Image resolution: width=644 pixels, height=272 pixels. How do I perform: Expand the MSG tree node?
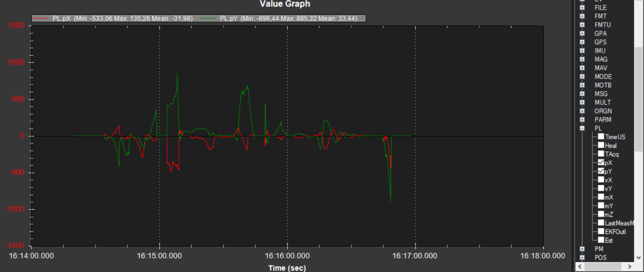(x=582, y=94)
